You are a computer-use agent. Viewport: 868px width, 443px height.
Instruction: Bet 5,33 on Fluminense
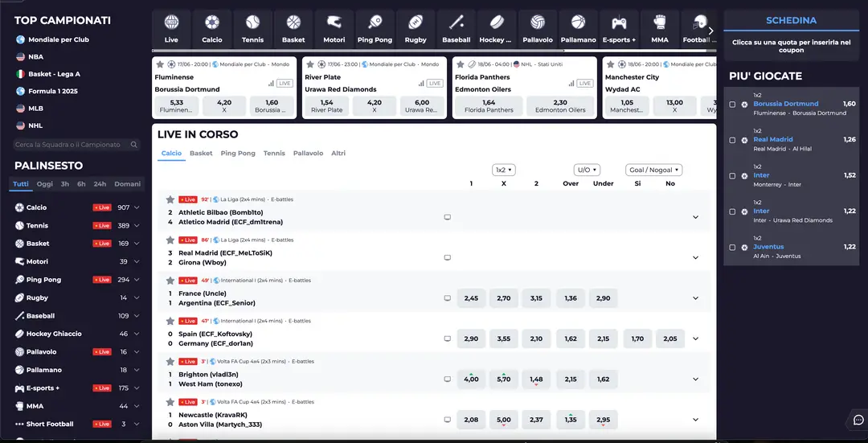click(176, 106)
